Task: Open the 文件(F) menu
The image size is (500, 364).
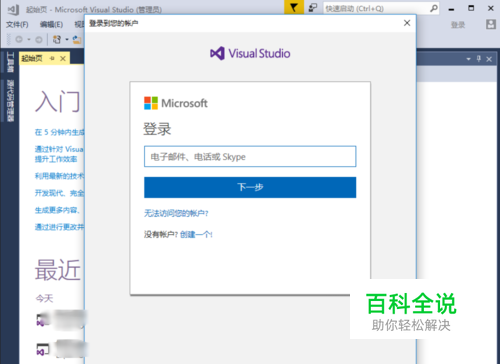Action: (x=17, y=24)
